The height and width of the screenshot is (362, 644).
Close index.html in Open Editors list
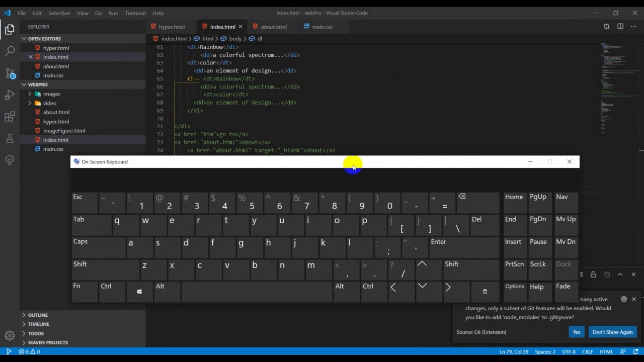tap(31, 57)
